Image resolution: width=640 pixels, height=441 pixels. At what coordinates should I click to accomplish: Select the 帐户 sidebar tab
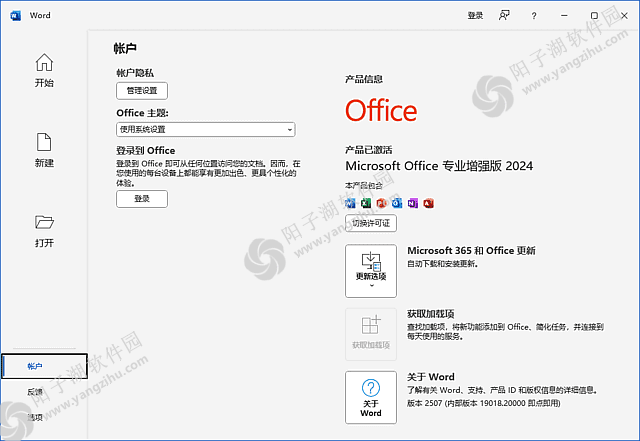click(x=44, y=366)
